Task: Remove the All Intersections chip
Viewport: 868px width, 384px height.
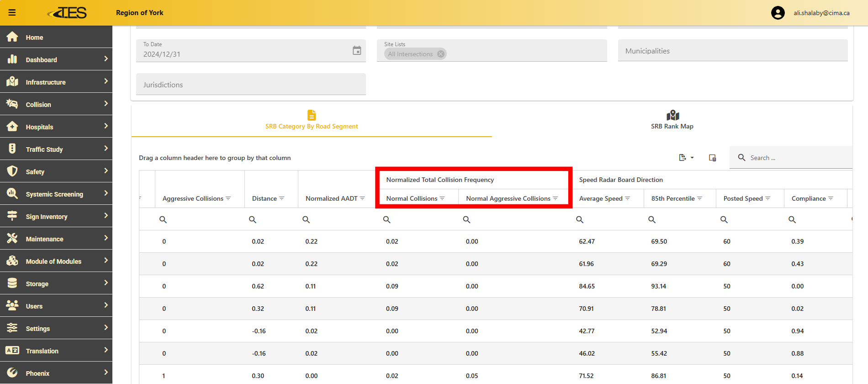Action: click(440, 54)
